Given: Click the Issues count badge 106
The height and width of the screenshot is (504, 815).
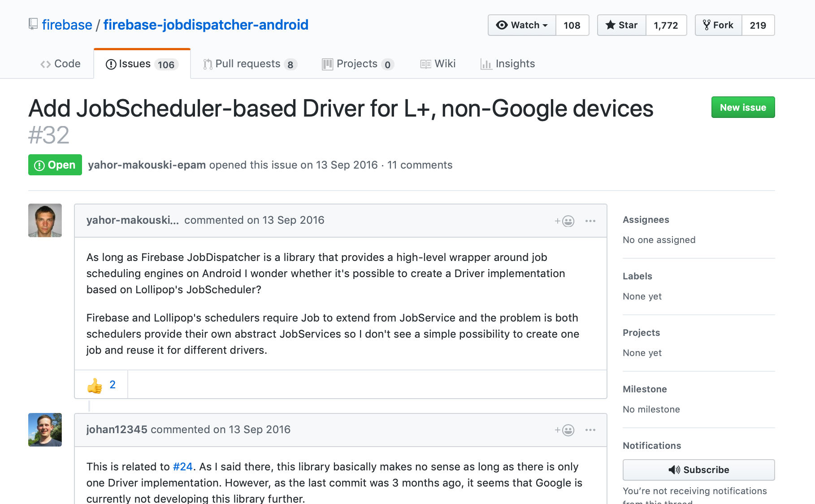Looking at the screenshot, I should click(166, 65).
